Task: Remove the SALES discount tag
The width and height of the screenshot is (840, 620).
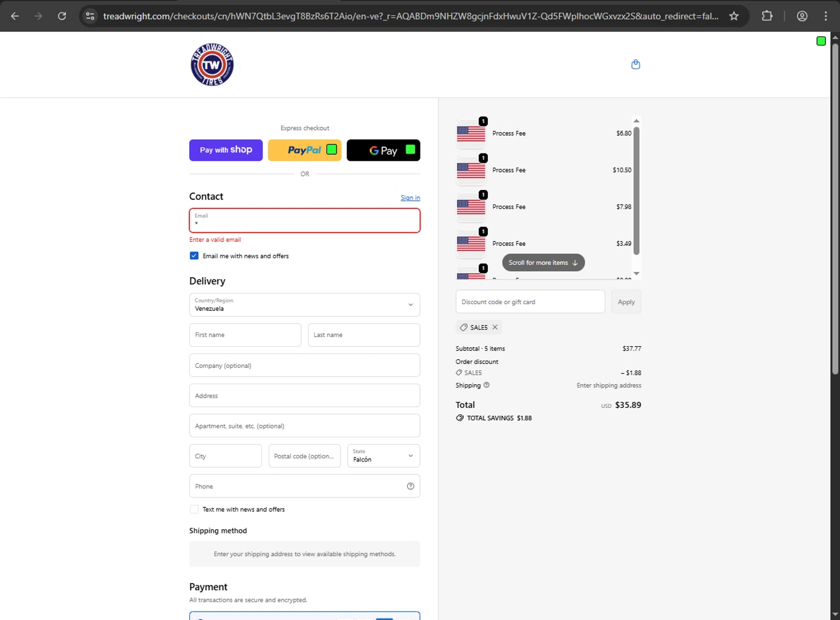Action: click(495, 327)
